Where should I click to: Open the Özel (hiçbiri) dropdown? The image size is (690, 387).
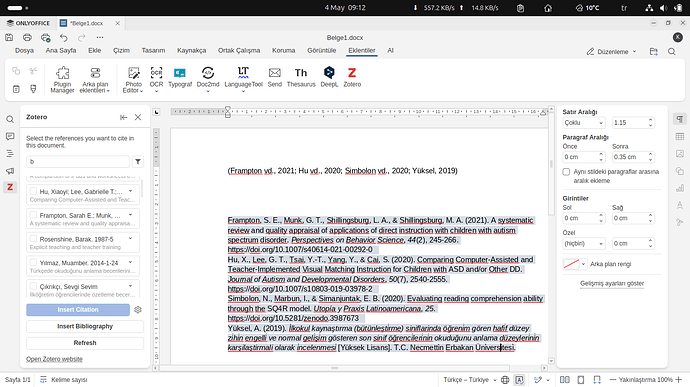584,243
